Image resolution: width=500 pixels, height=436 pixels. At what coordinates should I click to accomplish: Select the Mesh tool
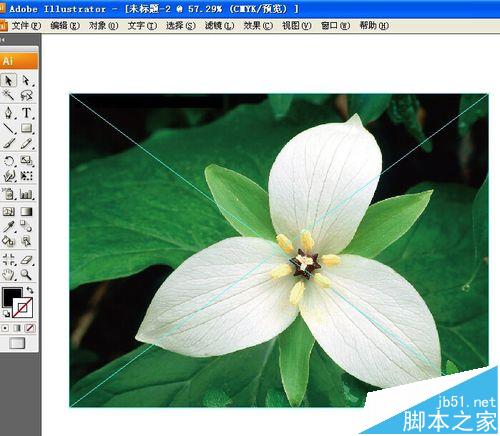(x=8, y=211)
